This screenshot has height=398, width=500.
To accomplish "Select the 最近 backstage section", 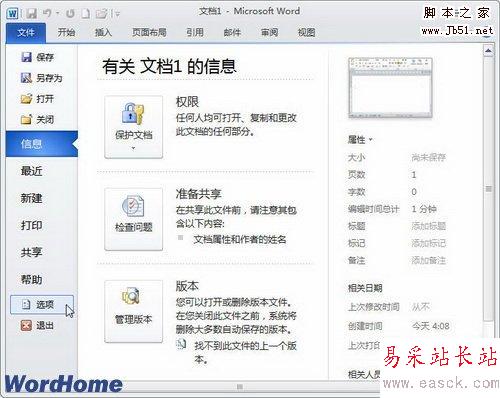I will click(x=32, y=171).
